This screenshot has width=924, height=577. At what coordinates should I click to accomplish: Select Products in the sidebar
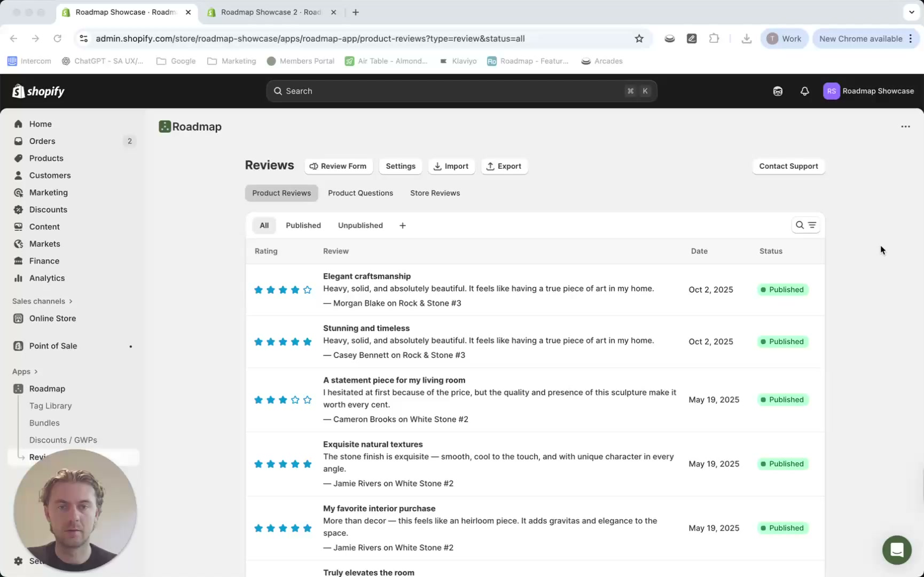pyautogui.click(x=46, y=158)
